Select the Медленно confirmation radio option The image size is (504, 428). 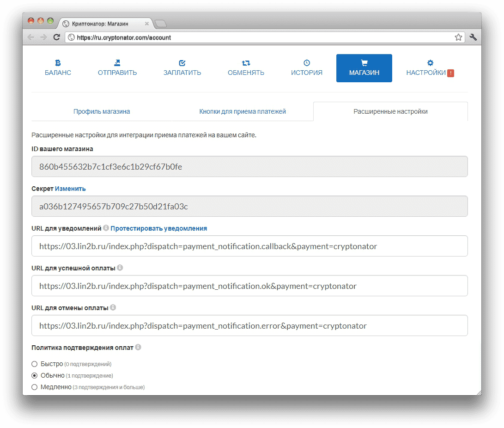pyautogui.click(x=34, y=387)
